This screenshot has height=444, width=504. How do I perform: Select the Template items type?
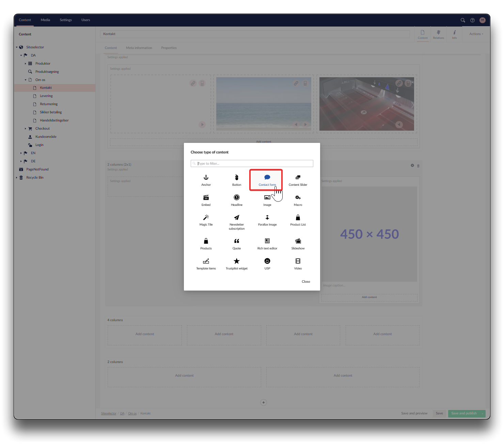pos(206,264)
